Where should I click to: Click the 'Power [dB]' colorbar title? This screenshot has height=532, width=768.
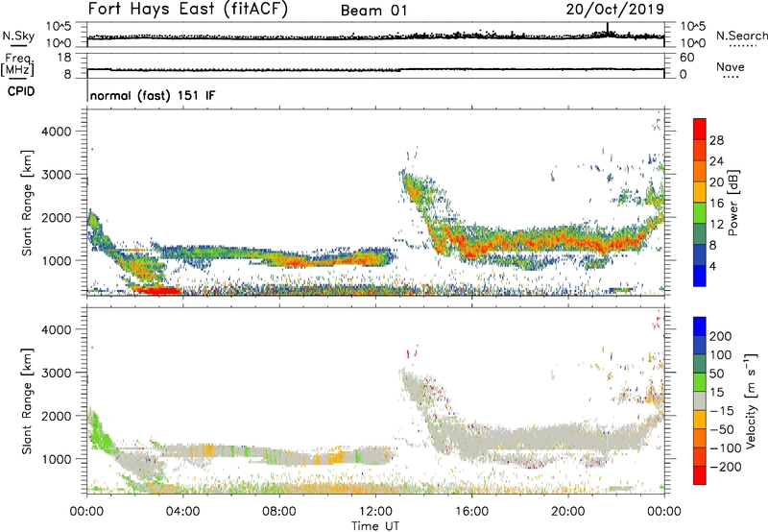click(732, 203)
